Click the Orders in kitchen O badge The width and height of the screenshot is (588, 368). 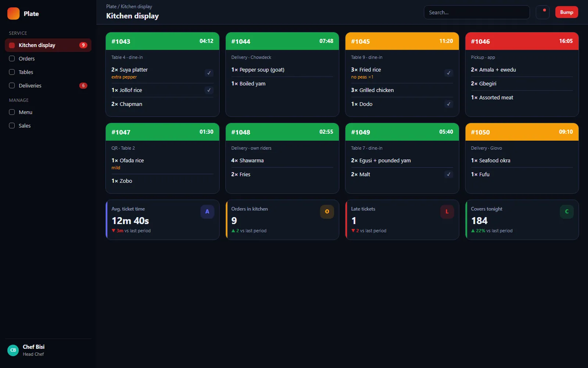pyautogui.click(x=327, y=212)
